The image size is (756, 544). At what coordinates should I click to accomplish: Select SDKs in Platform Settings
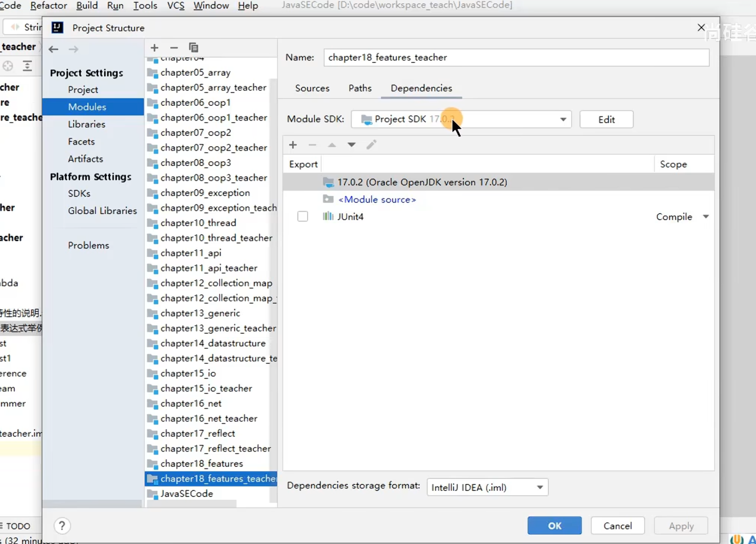point(79,193)
